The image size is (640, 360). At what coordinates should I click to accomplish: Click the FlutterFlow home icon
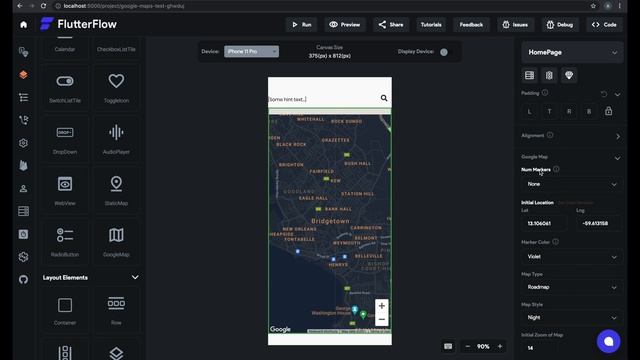click(x=23, y=24)
